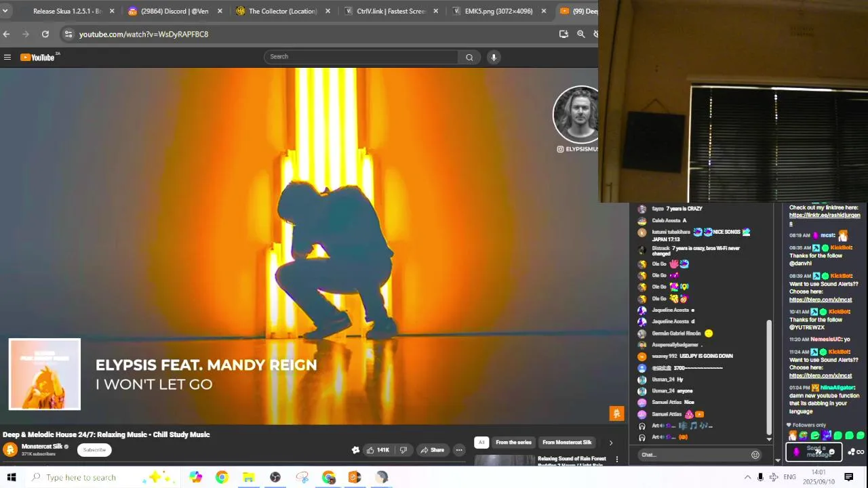Screen dimensions: 868x488
Task: Click the NemesisUC username in stream chat
Action: [825, 340]
